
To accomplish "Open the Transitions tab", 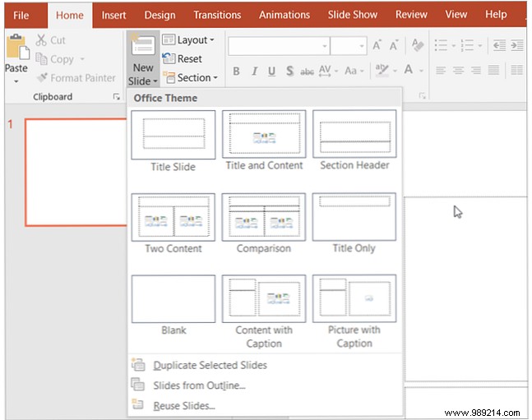I will (217, 15).
